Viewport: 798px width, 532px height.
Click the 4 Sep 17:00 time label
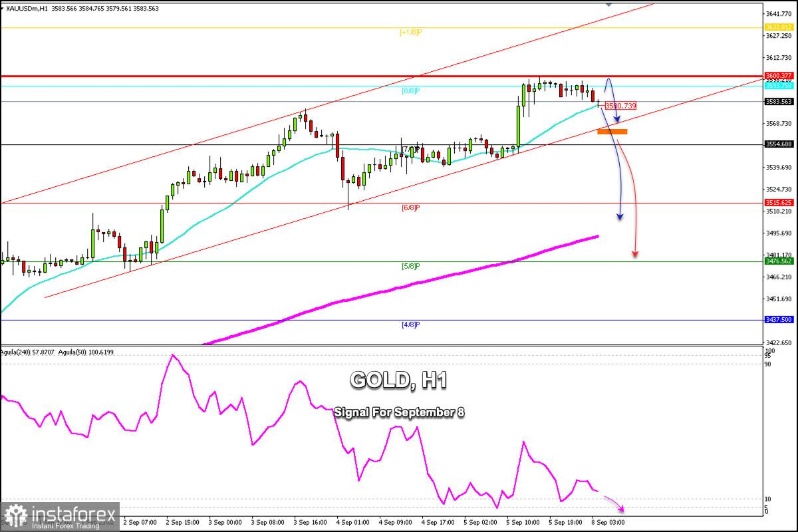point(438,522)
